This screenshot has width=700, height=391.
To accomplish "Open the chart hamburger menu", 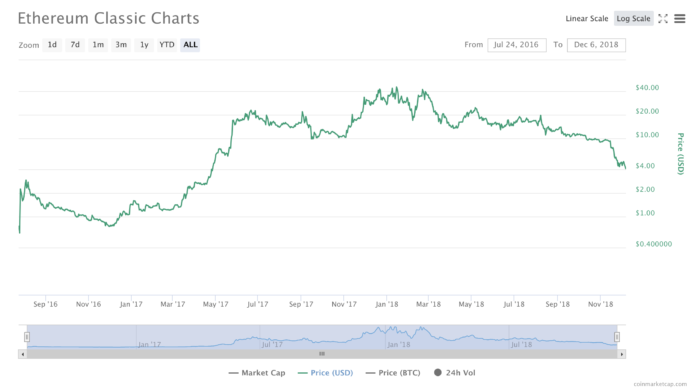I will point(679,18).
